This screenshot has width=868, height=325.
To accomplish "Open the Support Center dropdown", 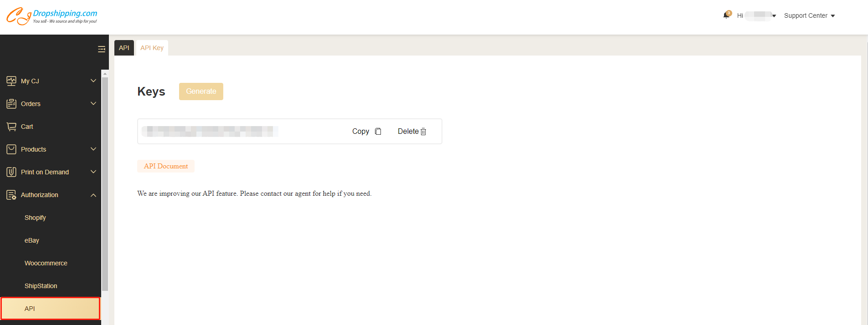I will click(x=809, y=15).
